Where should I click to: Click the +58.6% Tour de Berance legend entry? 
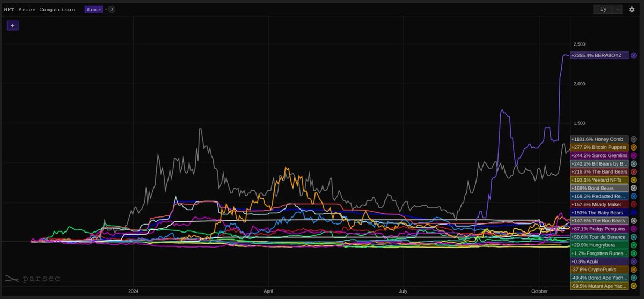pyautogui.click(x=599, y=237)
